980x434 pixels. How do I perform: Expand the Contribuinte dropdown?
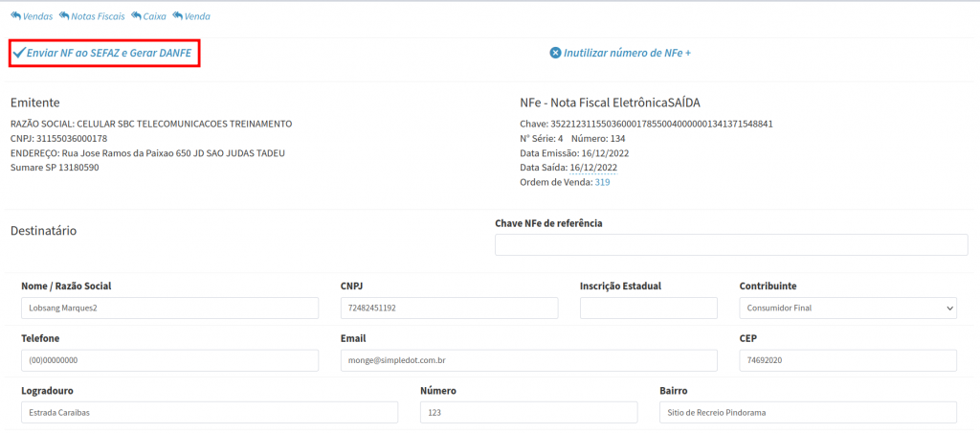[848, 308]
